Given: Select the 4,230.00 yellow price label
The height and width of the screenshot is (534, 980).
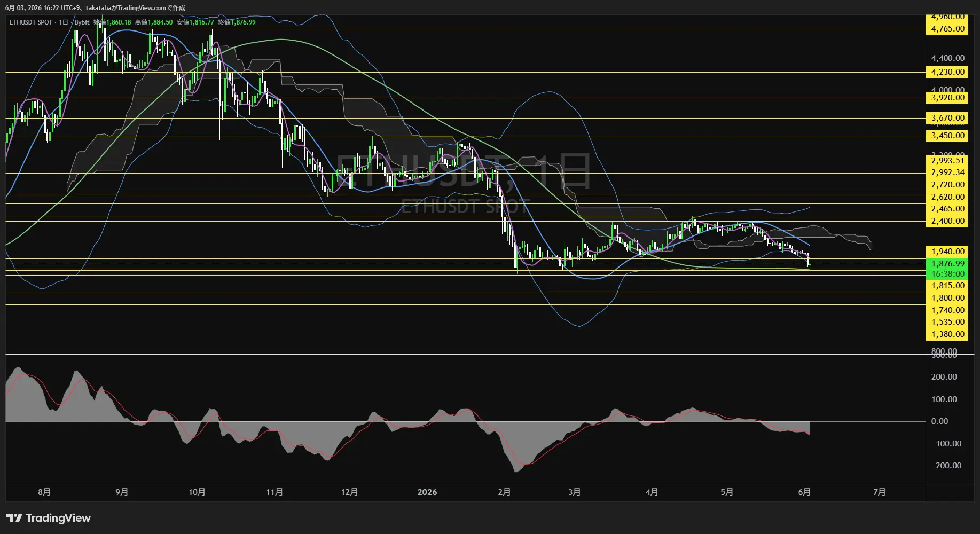Looking at the screenshot, I should pos(947,72).
